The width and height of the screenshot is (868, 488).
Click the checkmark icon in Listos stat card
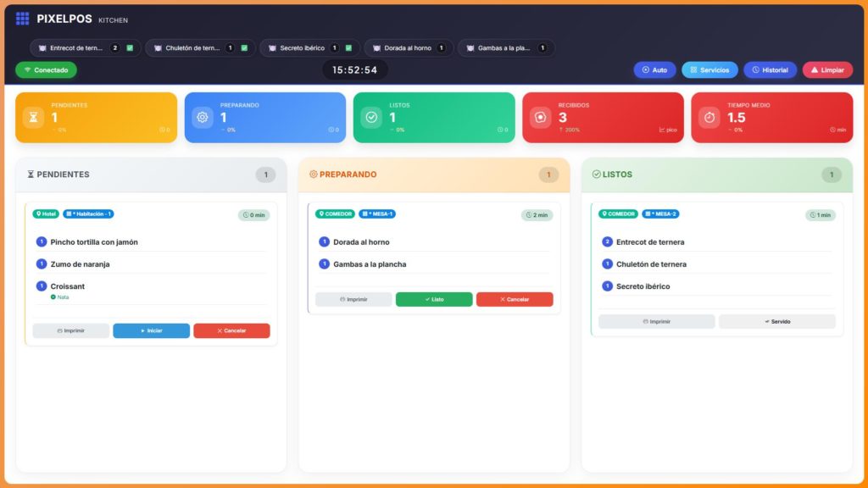coord(371,117)
